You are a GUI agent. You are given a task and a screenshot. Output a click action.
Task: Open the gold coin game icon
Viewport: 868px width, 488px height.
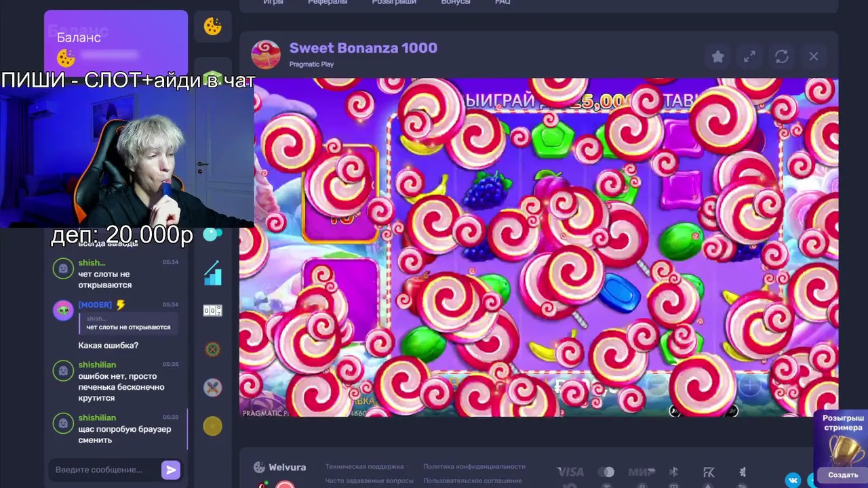click(213, 426)
